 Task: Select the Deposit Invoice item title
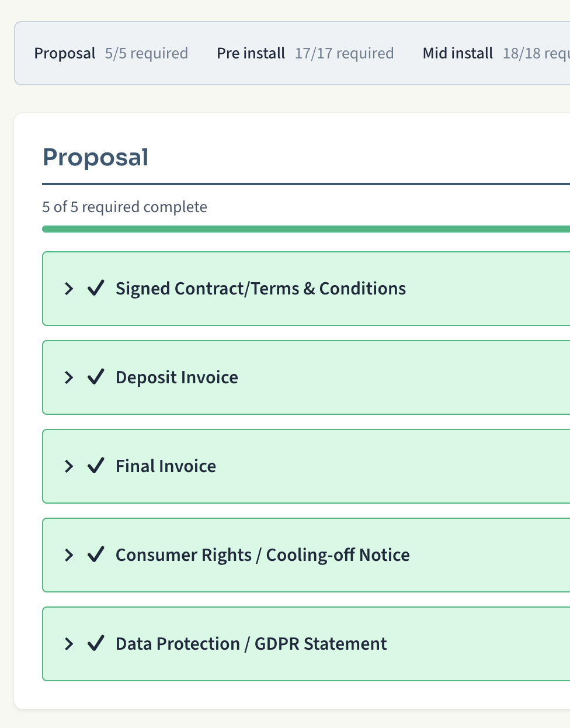pyautogui.click(x=176, y=377)
